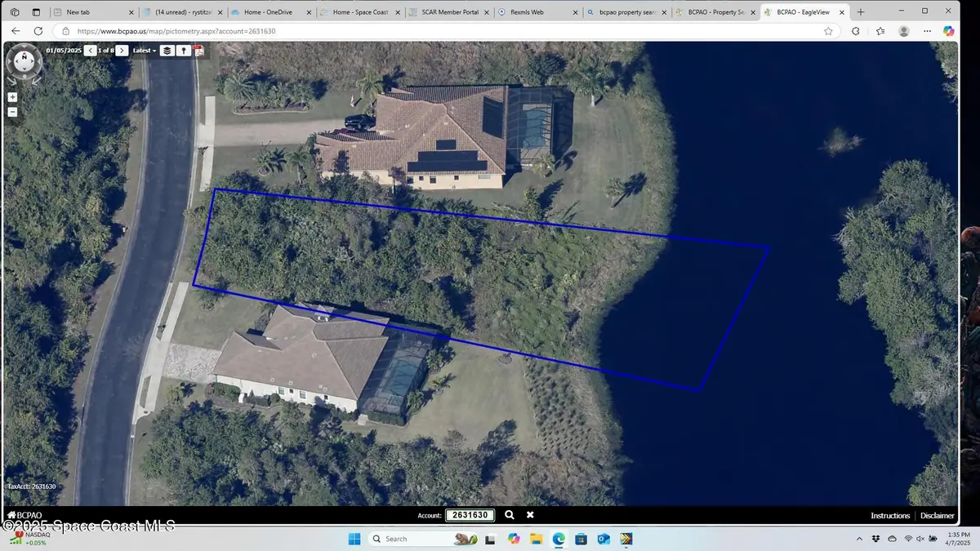980x551 pixels.
Task: Select the location pin marker tool
Action: (183, 50)
